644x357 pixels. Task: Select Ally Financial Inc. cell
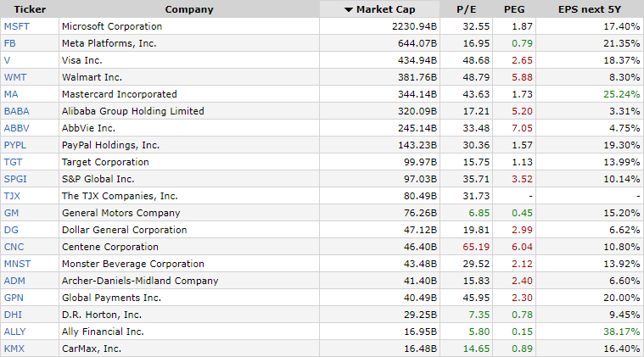point(189,332)
